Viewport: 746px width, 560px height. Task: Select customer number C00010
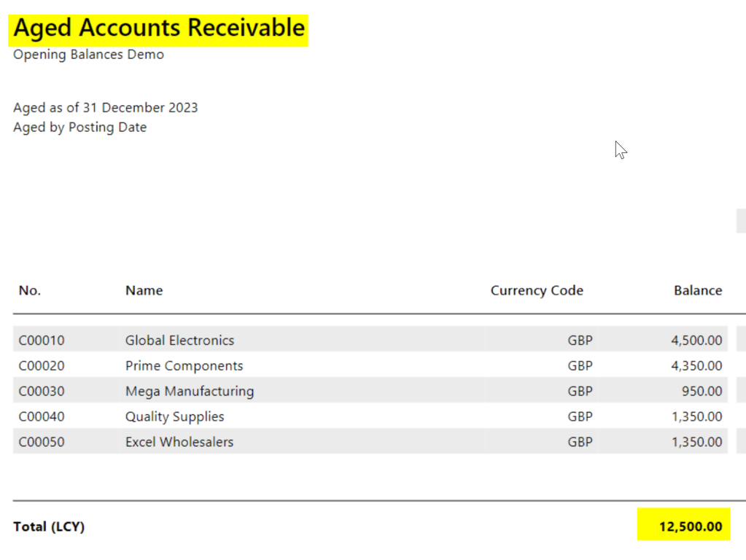point(41,341)
